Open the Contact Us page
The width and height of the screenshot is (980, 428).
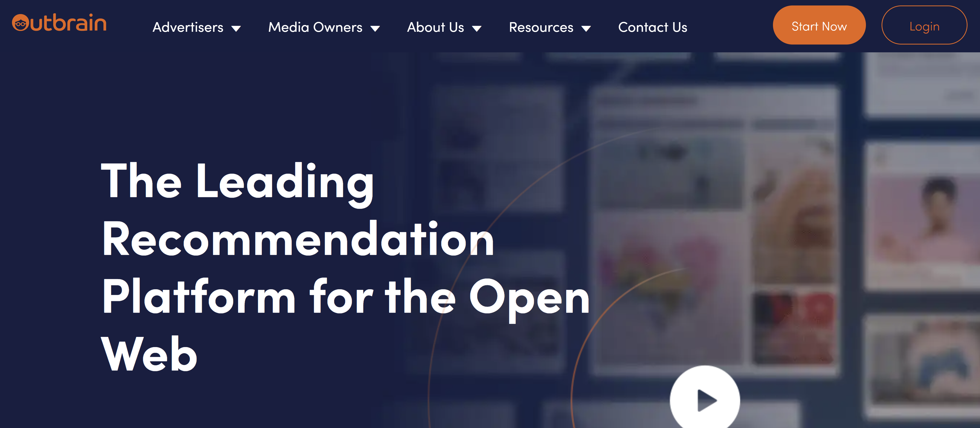click(652, 27)
